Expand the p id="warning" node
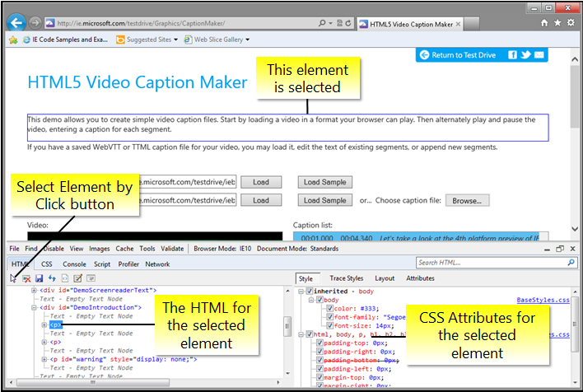This screenshot has height=392, width=583. (44, 359)
